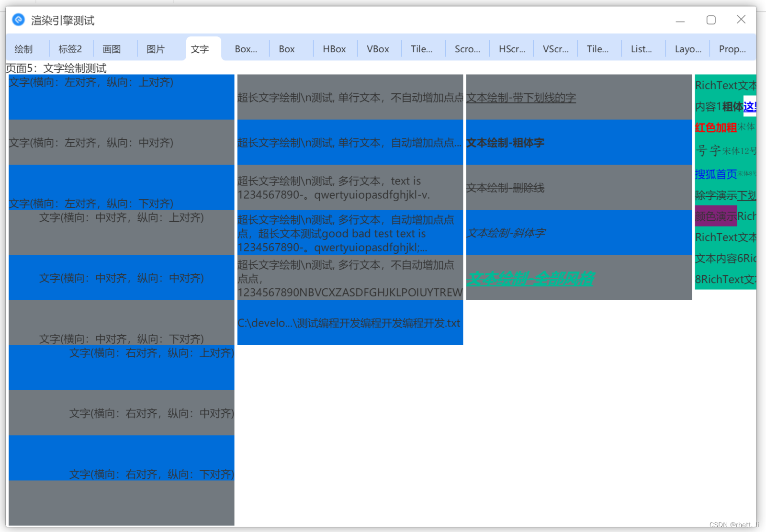This screenshot has height=532, width=766.
Task: Switch to the Box tab
Action: (287, 49)
